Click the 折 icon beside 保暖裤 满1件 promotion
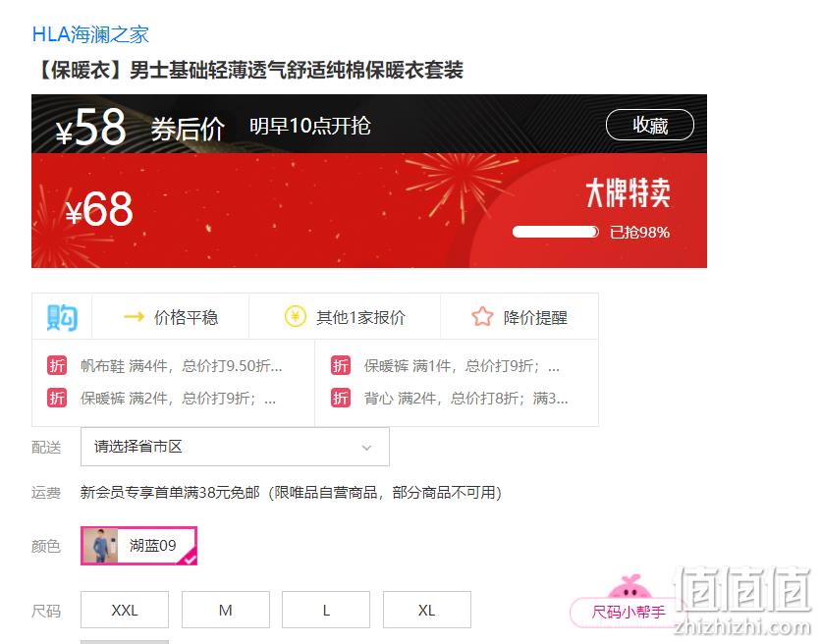Viewport: 820px width, 644px height. coord(341,365)
